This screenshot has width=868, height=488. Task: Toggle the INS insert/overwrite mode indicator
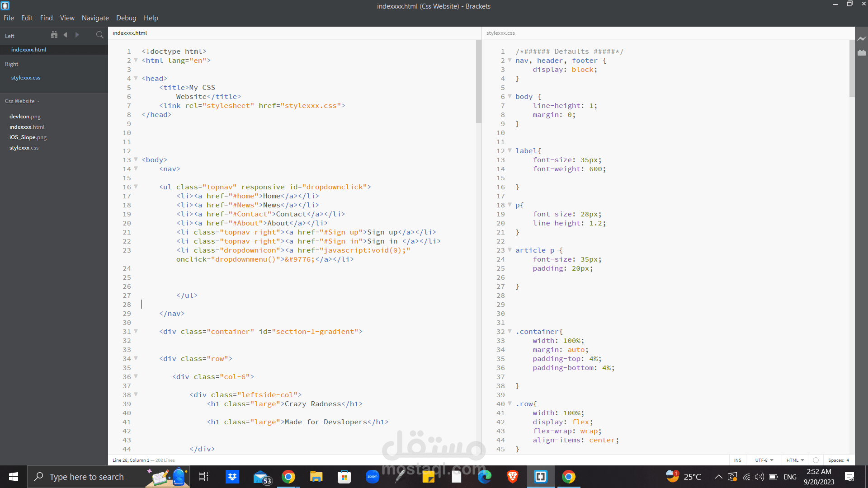(x=737, y=460)
